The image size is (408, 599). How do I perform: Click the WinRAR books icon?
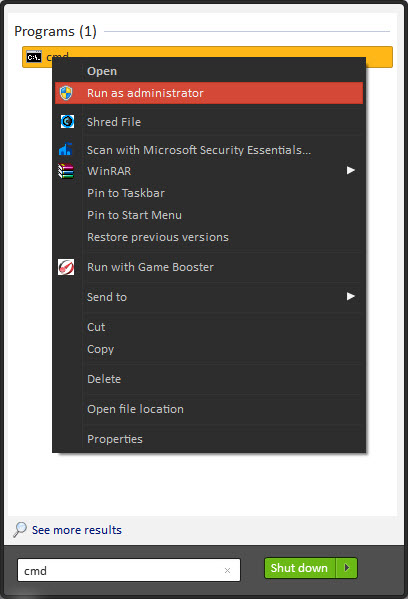coord(66,171)
